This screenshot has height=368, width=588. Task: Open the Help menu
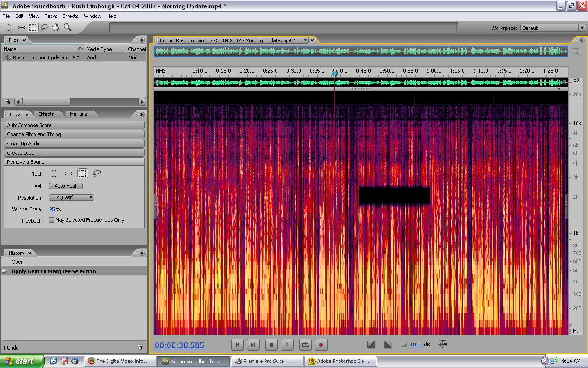point(112,16)
